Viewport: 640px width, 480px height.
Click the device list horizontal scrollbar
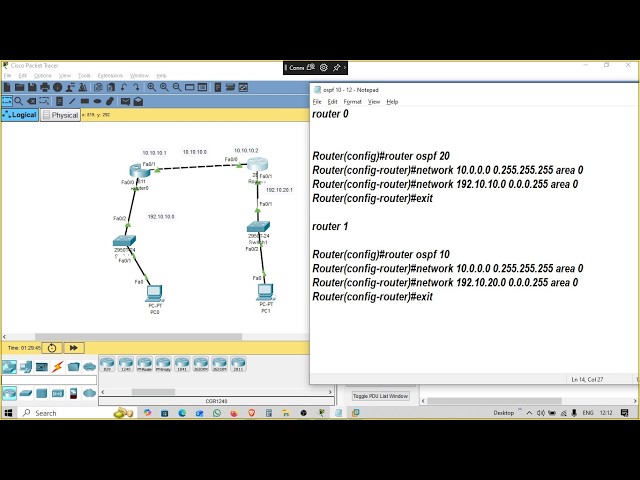[153, 392]
